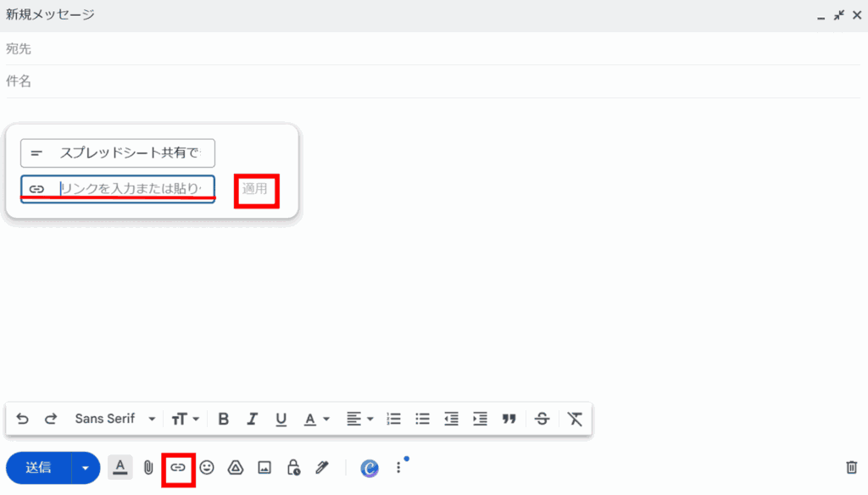Toggle italic formatting
Viewport: 868px width, 495px height.
tap(252, 419)
